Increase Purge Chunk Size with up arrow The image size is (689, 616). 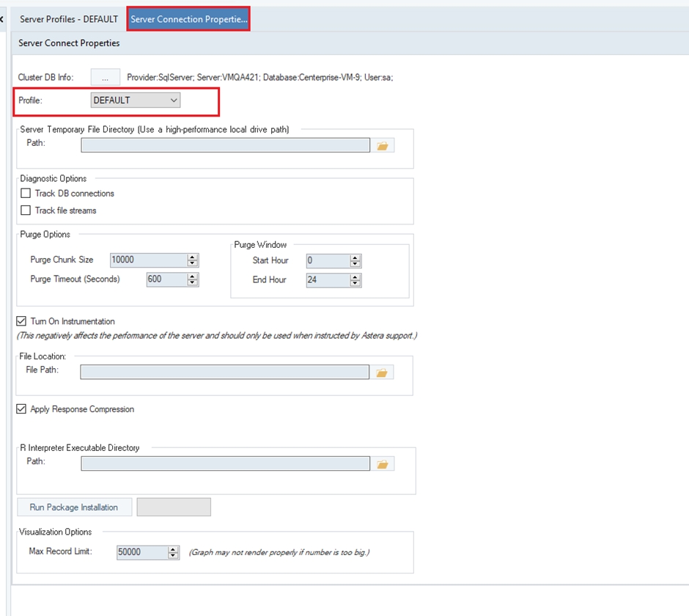[193, 257]
